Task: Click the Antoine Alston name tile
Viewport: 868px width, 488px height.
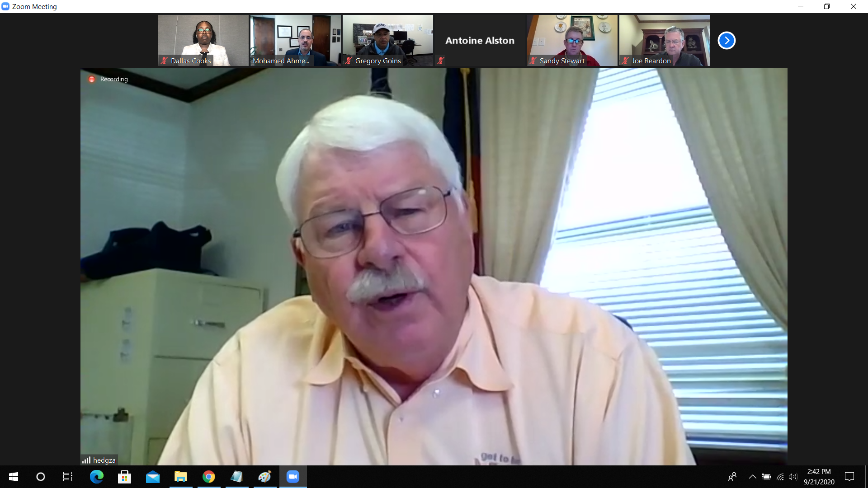Action: click(x=480, y=40)
